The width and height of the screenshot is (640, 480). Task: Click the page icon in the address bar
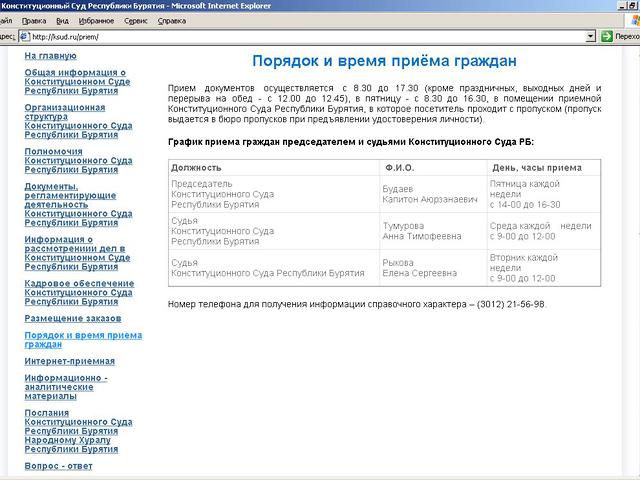pos(24,37)
